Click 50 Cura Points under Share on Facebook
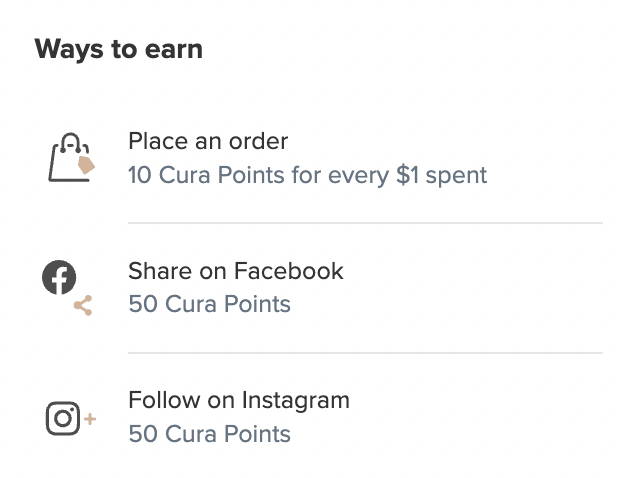Viewport: 620px width, 478px height. [210, 304]
